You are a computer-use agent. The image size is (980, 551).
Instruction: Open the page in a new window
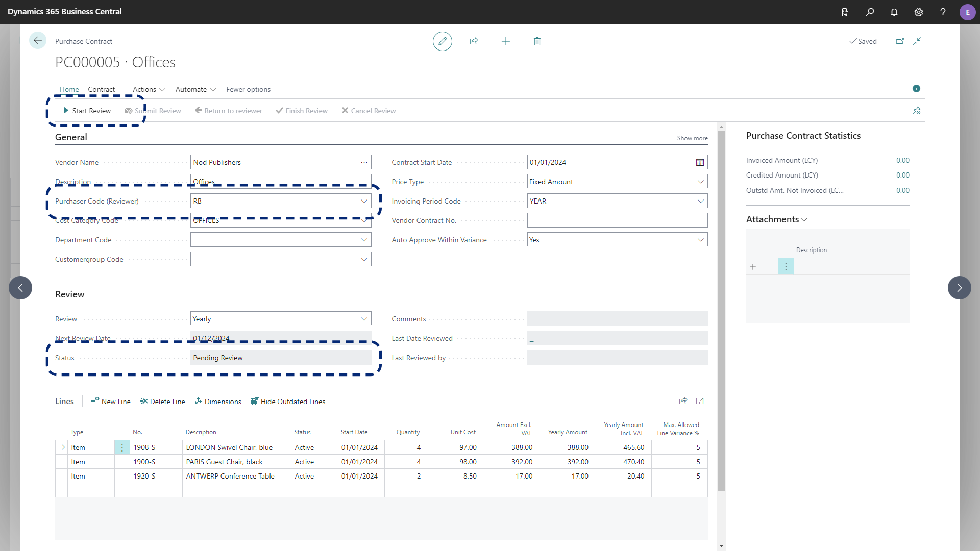point(900,41)
